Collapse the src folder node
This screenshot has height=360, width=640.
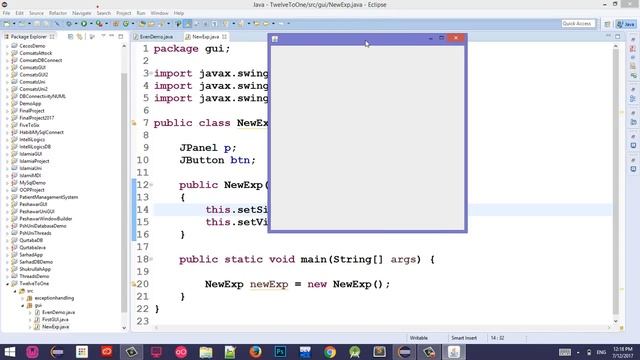tap(15, 291)
